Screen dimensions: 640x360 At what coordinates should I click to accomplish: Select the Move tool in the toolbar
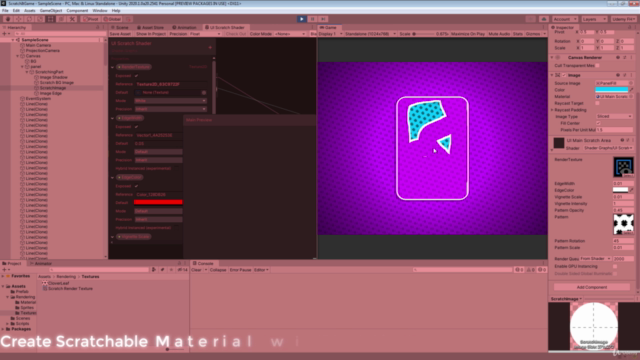18,19
